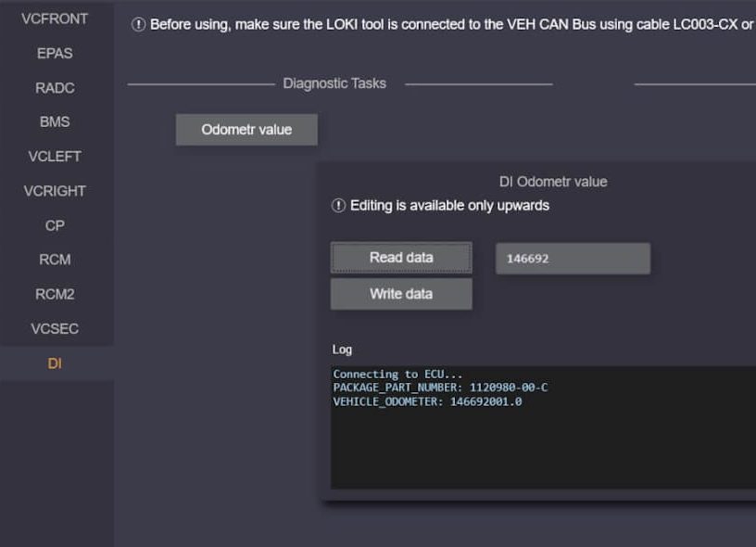Select the highlighted DI module
This screenshot has height=547, width=756.
pos(55,363)
